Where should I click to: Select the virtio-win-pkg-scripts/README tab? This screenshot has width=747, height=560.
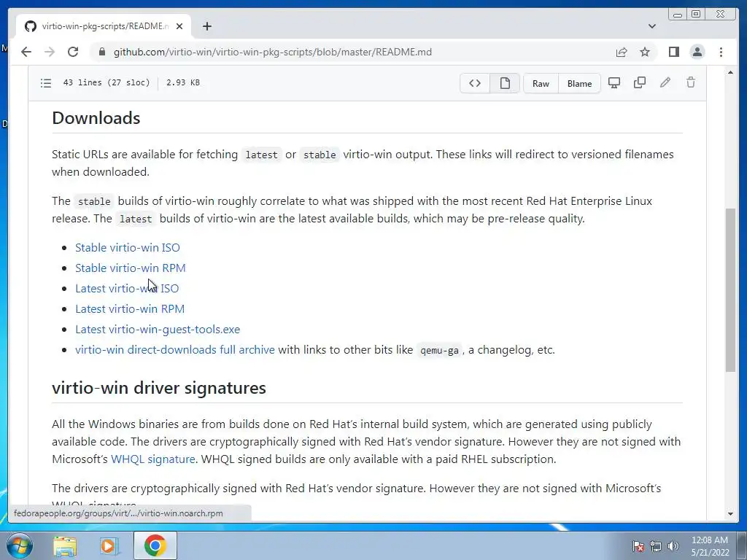104,26
